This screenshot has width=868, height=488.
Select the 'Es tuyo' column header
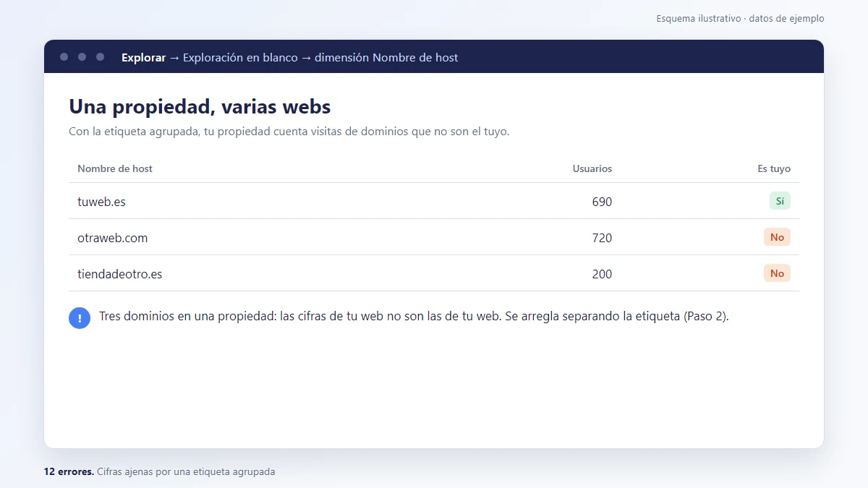[774, 168]
